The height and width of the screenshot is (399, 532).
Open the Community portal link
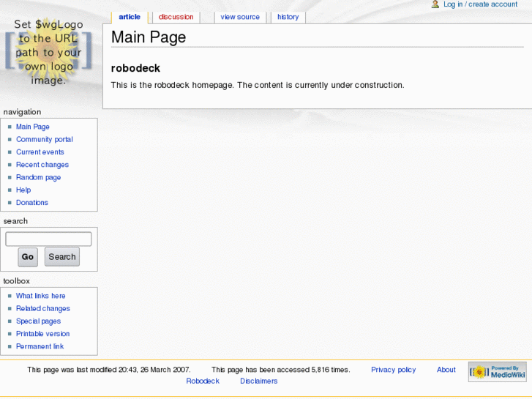click(x=45, y=139)
